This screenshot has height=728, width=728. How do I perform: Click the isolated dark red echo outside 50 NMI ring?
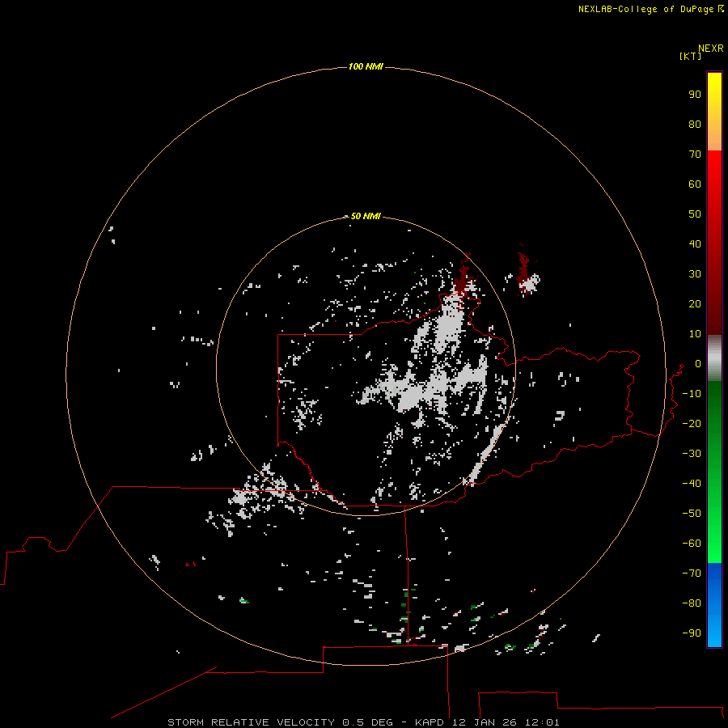(x=525, y=271)
